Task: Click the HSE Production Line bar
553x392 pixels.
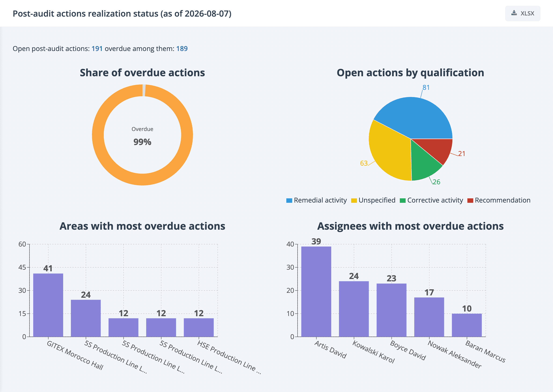Action: click(x=199, y=327)
